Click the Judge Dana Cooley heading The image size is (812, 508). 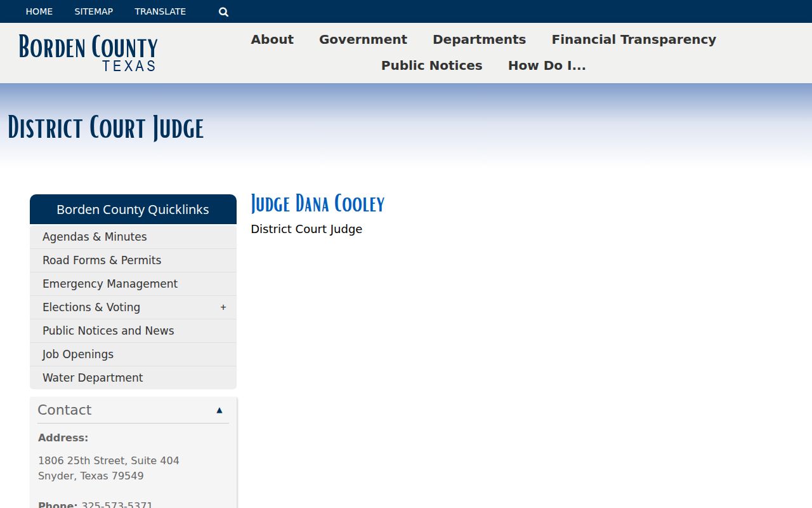(x=318, y=204)
